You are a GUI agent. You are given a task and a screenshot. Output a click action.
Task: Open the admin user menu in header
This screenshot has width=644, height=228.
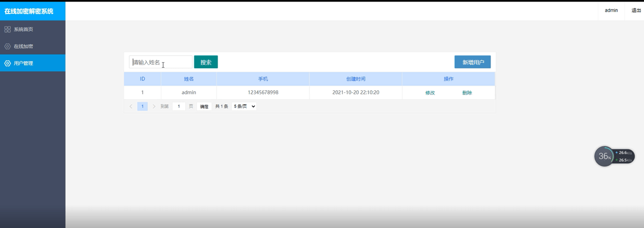coord(611,10)
